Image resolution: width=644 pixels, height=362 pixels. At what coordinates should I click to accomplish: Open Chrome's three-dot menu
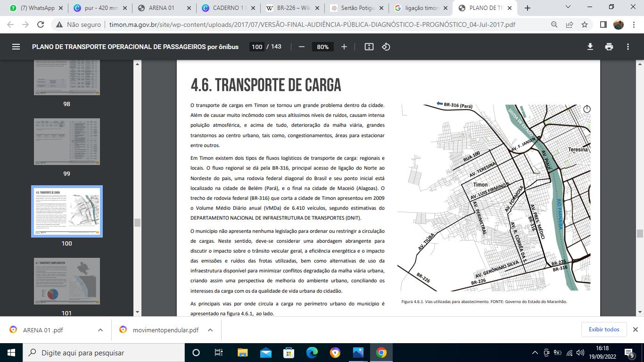point(634,25)
